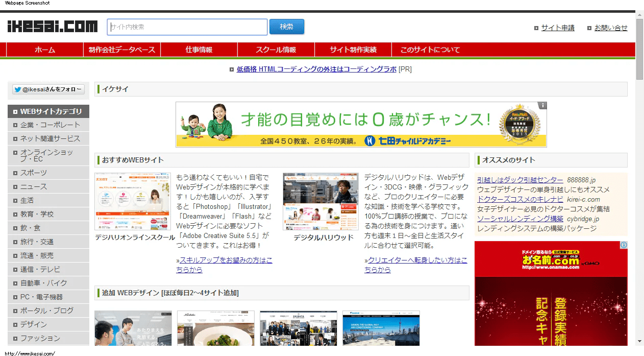Screen dimensions: 644x356
Task: Go to ホーム in navigation bar
Action: [45, 50]
